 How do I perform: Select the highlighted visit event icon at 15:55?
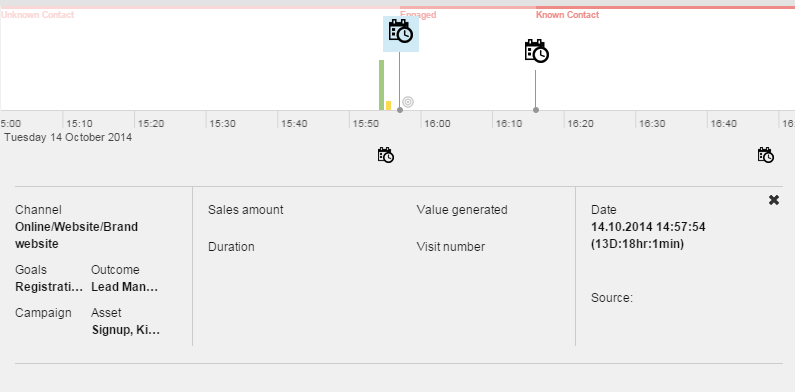401,33
